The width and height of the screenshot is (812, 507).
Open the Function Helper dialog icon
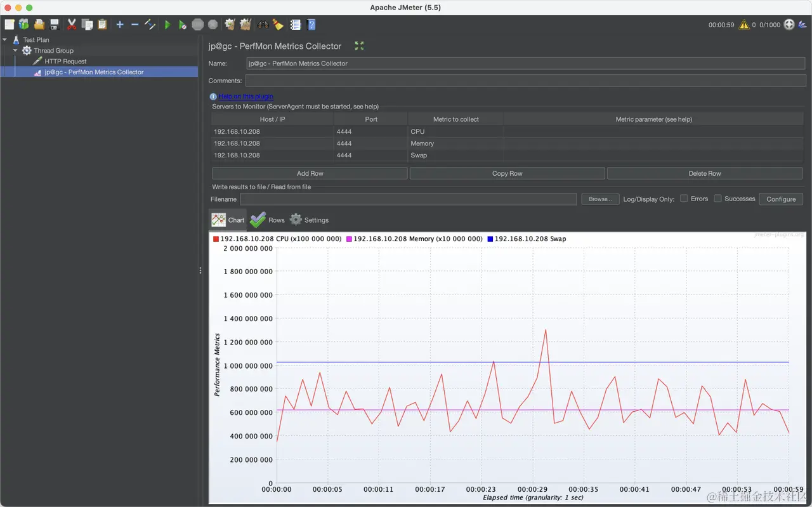click(296, 25)
